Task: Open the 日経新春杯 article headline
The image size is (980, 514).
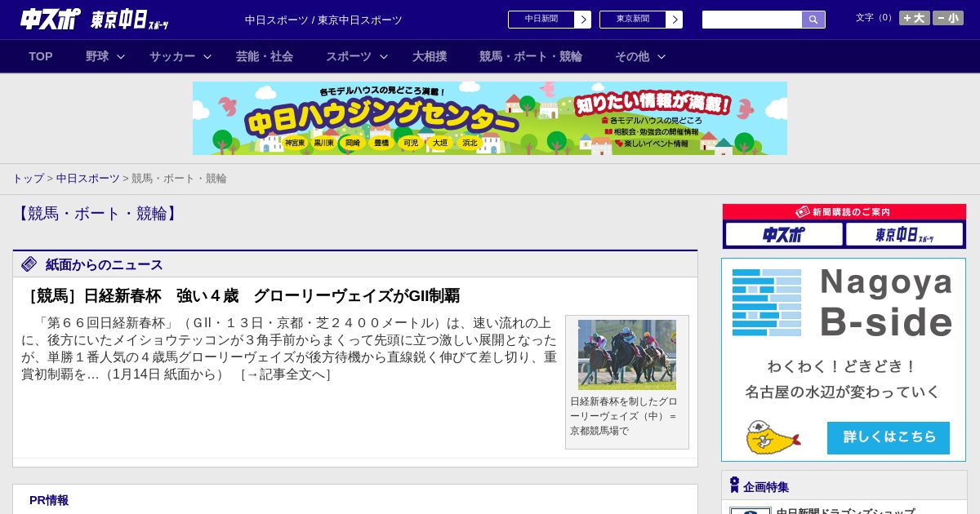Action: pyautogui.click(x=241, y=296)
